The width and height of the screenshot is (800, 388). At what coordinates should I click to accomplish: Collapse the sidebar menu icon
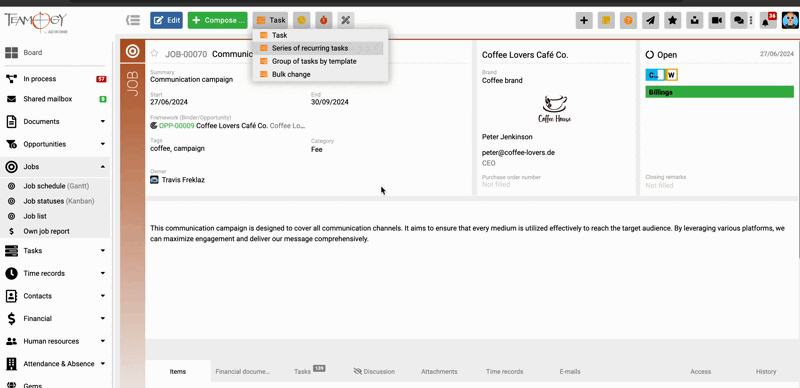(133, 20)
